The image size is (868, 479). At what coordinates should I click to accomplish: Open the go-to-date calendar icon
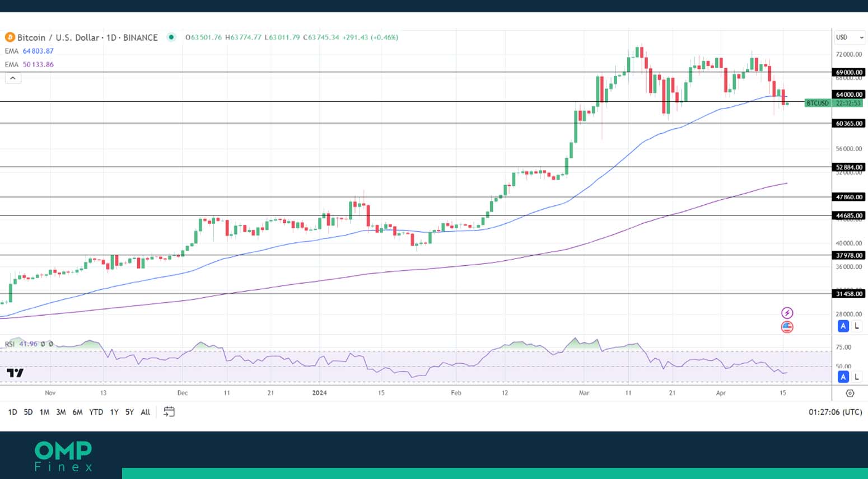pyautogui.click(x=169, y=412)
